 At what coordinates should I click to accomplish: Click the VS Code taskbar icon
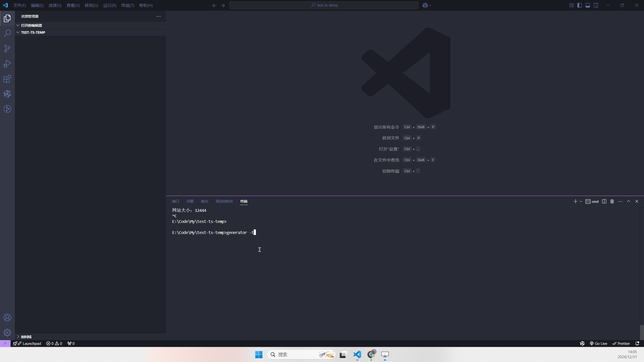click(357, 354)
